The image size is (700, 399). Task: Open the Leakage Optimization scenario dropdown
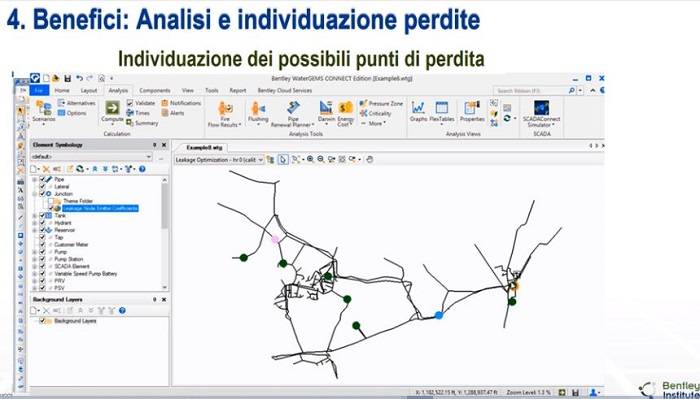[219, 159]
